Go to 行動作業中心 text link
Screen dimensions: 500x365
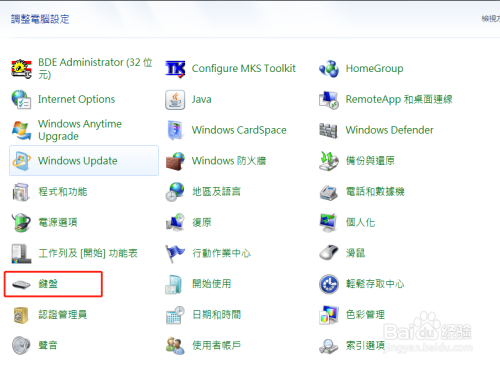(x=221, y=253)
